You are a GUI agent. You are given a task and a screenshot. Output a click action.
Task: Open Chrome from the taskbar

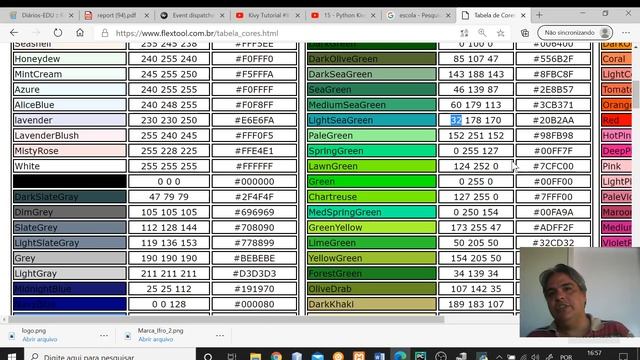[x=276, y=356]
